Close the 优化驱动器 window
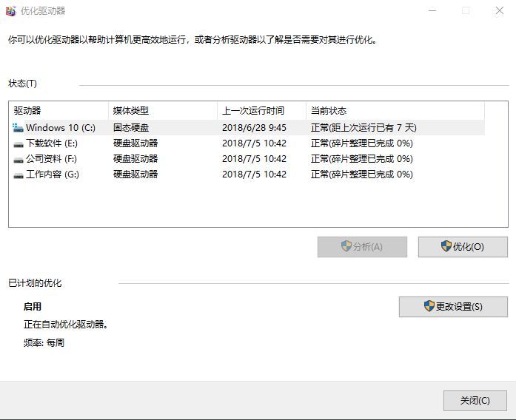 tap(500, 11)
